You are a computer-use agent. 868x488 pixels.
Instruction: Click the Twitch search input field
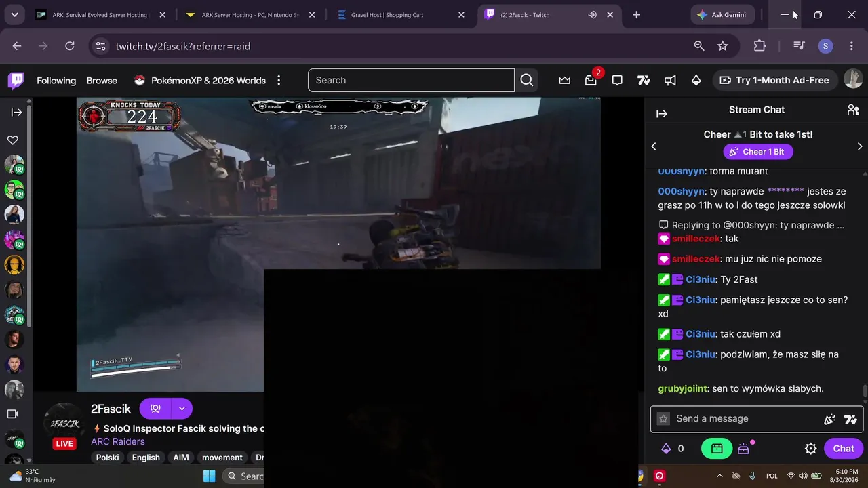coord(411,80)
